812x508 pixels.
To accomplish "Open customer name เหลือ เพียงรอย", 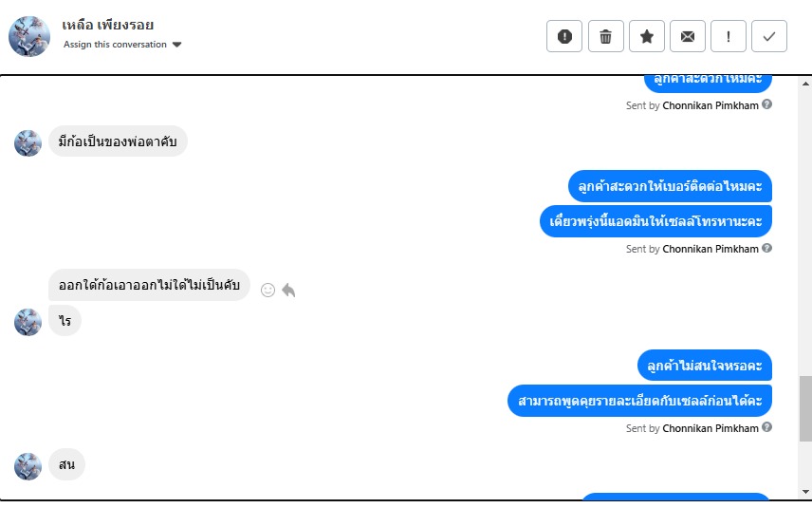I will tap(108, 25).
